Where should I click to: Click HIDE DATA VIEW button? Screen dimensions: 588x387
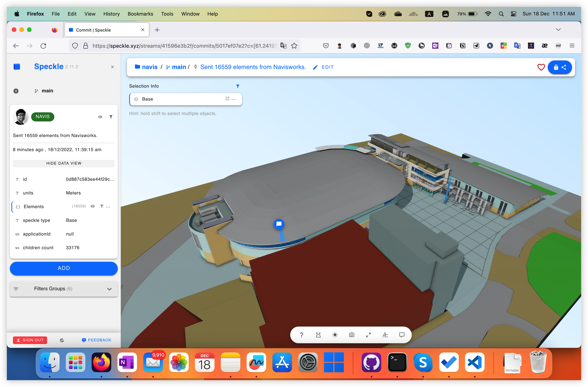point(63,163)
